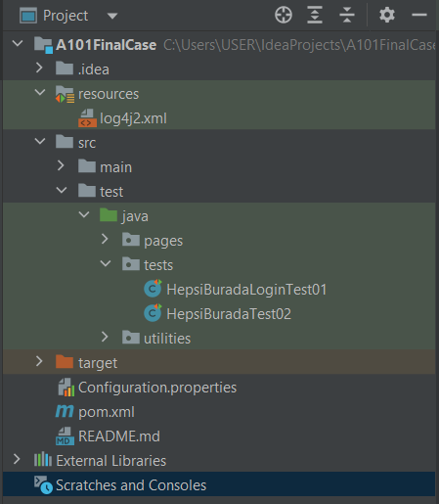Select the pom.xml file name
This screenshot has width=439, height=504.
107,413
